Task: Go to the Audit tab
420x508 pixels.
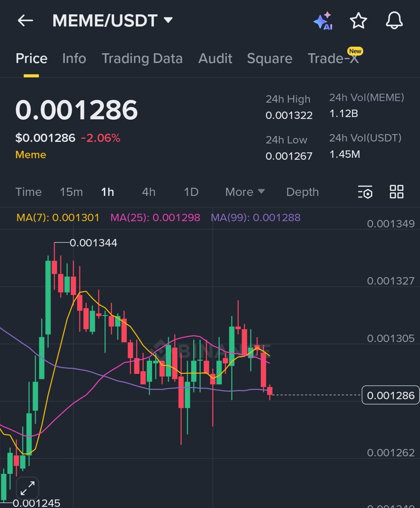Action: point(215,59)
